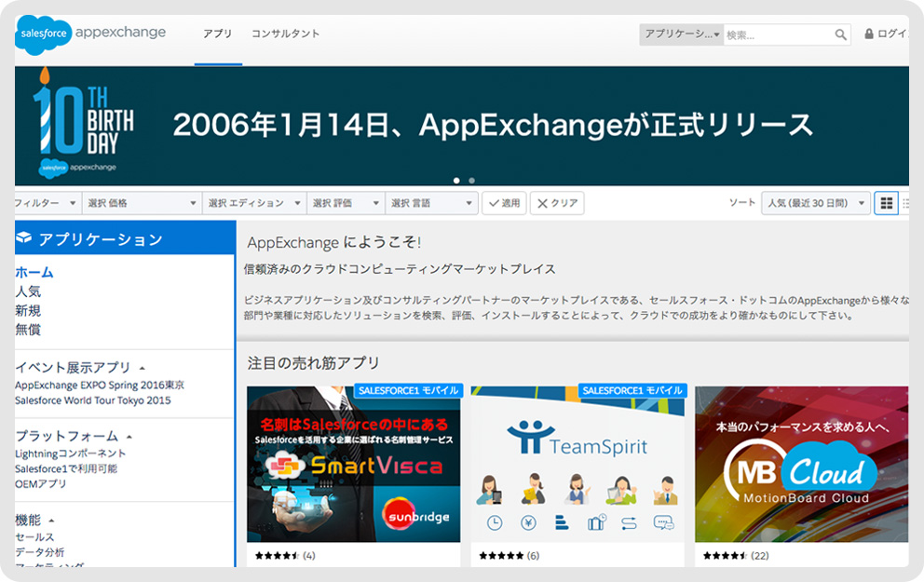Open the 選択 評価 dropdown
The height and width of the screenshot is (582, 924).
coord(346,203)
